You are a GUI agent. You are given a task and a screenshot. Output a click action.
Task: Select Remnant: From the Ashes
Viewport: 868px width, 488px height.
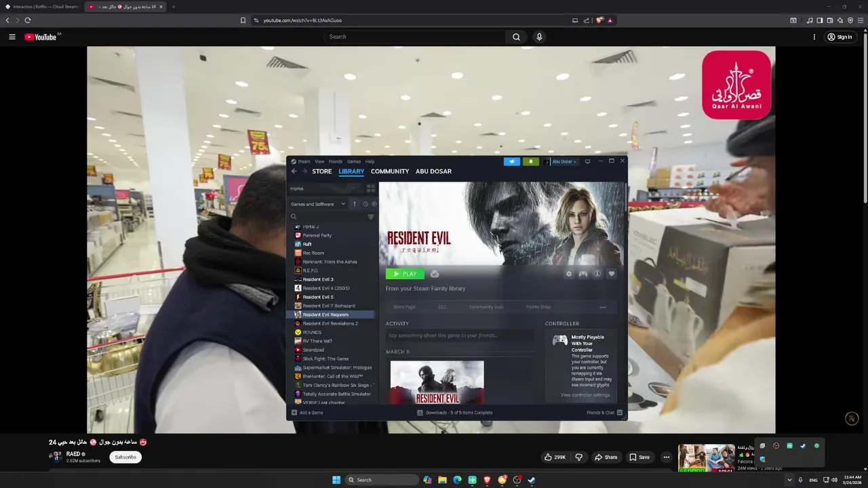point(330,262)
